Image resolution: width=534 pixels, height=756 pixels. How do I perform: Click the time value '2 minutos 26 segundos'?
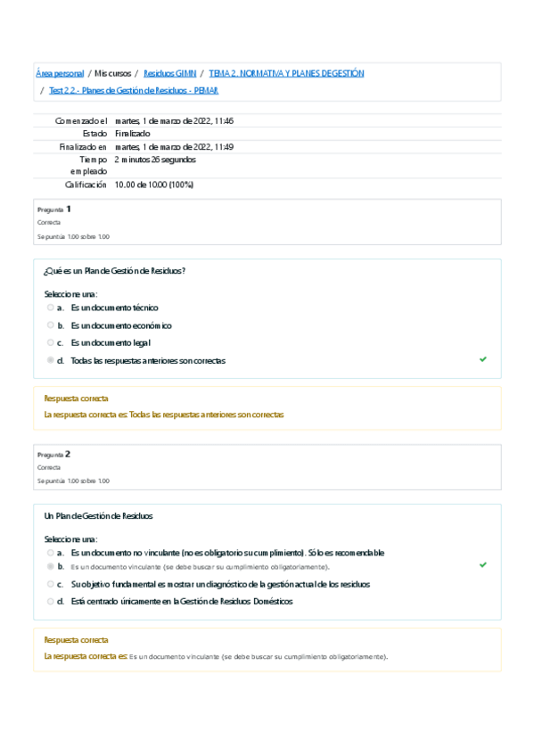click(x=155, y=160)
